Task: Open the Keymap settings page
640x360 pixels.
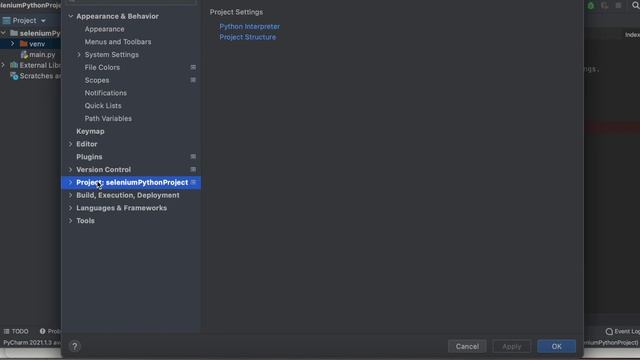Action: click(90, 131)
